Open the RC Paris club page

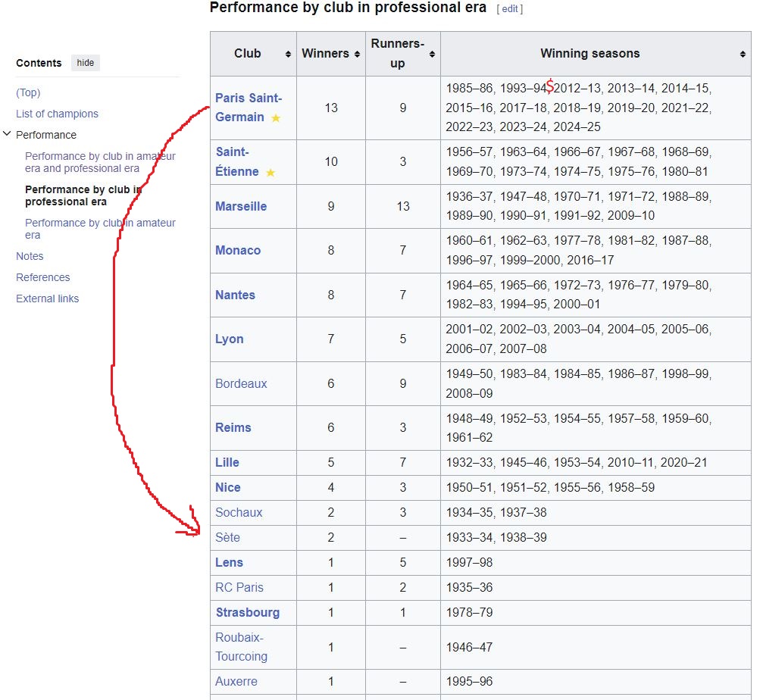tap(239, 588)
